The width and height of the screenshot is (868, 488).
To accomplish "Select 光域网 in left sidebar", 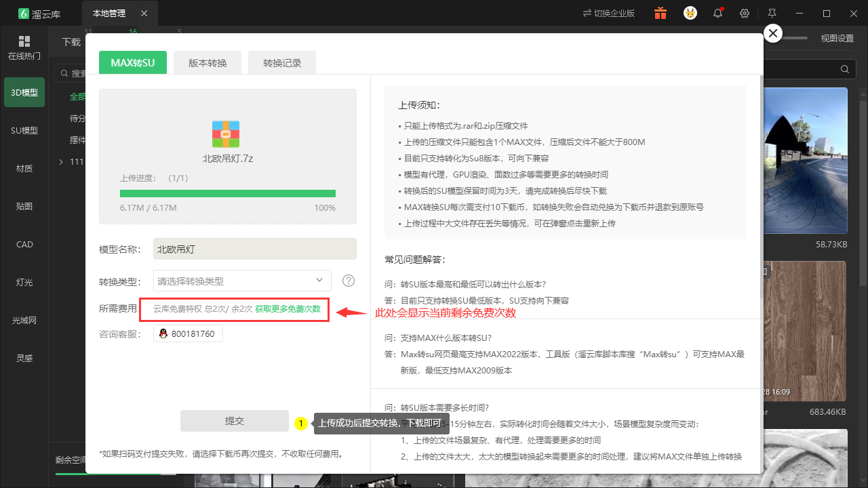I will 24,320.
